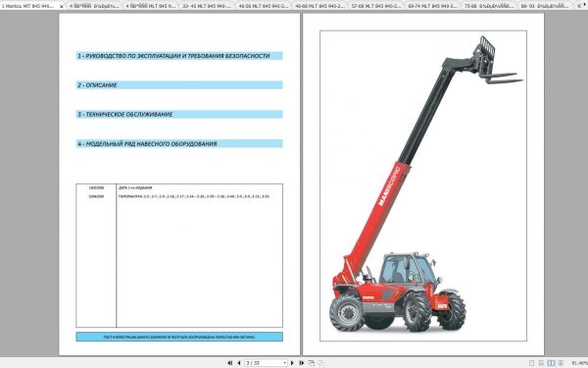Open the tab starting with '89-93'
The width and height of the screenshot is (588, 368).
(545, 6)
